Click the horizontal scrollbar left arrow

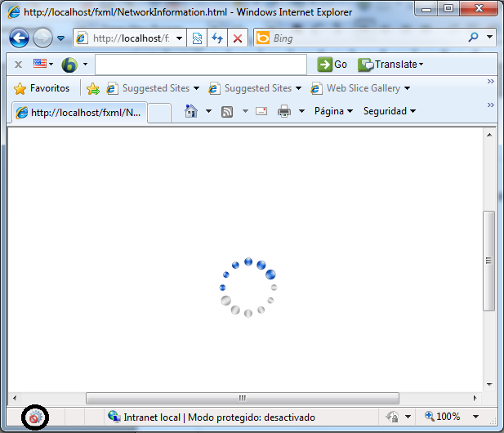[x=15, y=398]
